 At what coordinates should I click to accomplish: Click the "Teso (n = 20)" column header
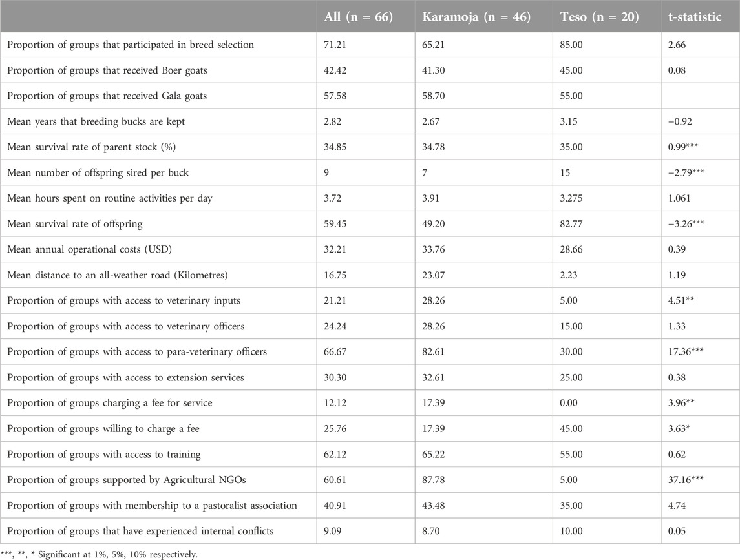(599, 17)
